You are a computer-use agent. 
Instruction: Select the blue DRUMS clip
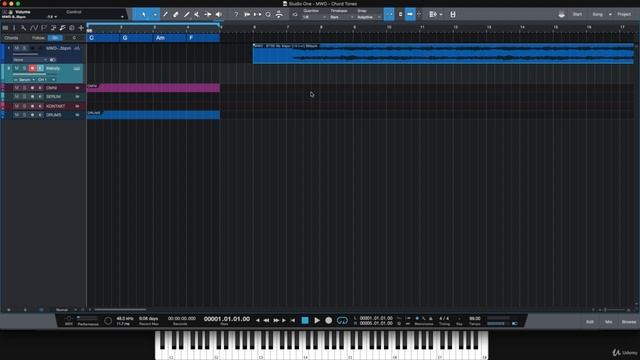tap(153, 115)
